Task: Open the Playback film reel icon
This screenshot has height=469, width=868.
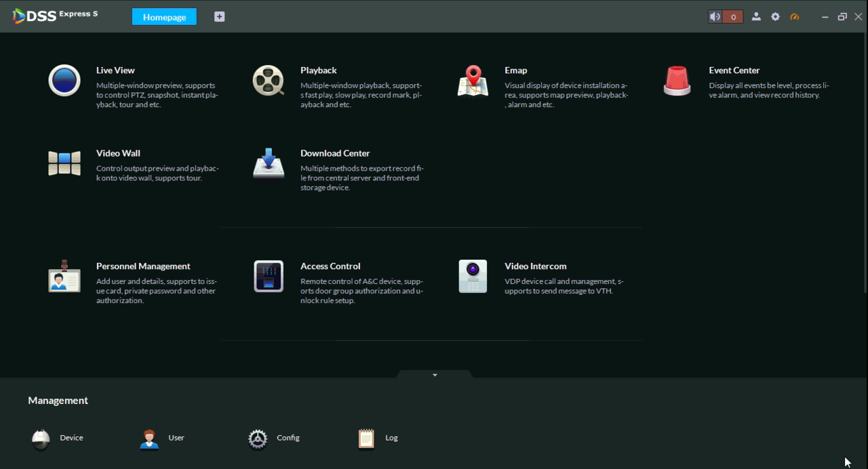Action: click(x=269, y=81)
